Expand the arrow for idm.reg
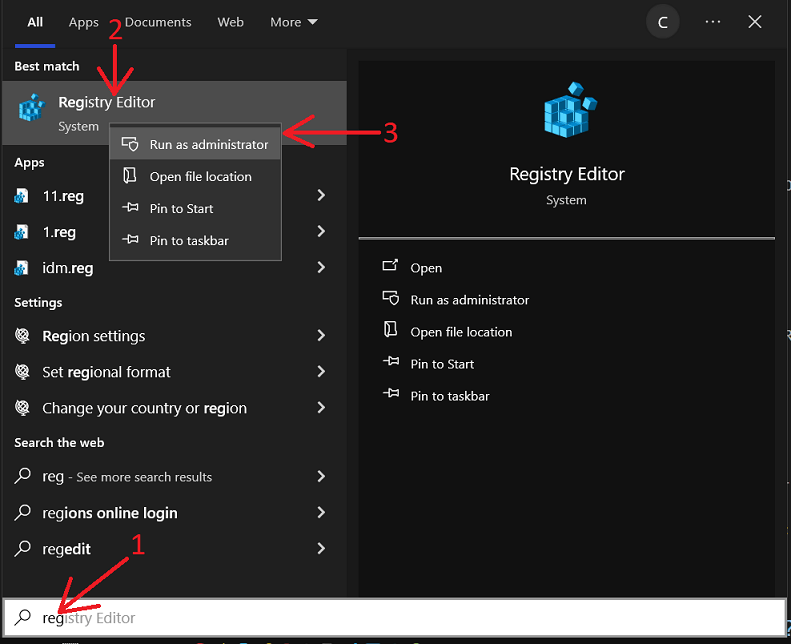791x644 pixels. pyautogui.click(x=321, y=267)
